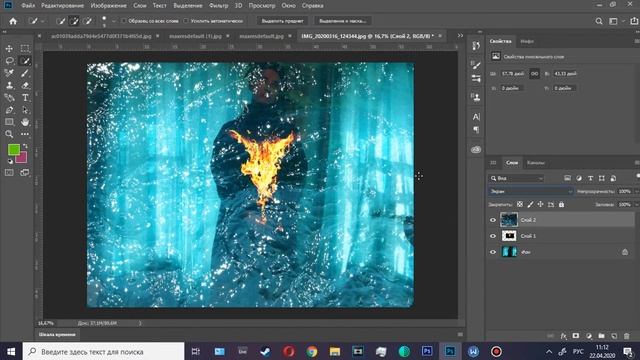Viewport: 640px width, 360px height.
Task: Open the Экран blending mode dropdown
Action: coord(531,191)
